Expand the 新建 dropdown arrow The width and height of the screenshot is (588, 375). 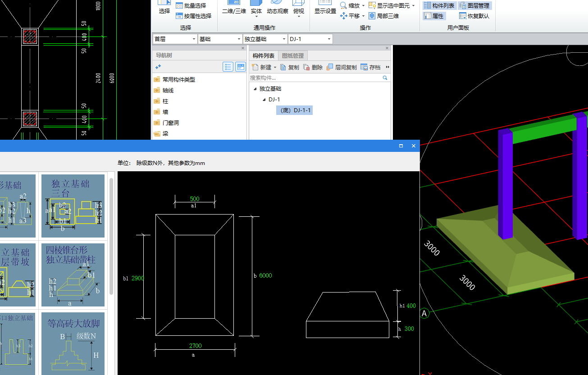point(275,68)
